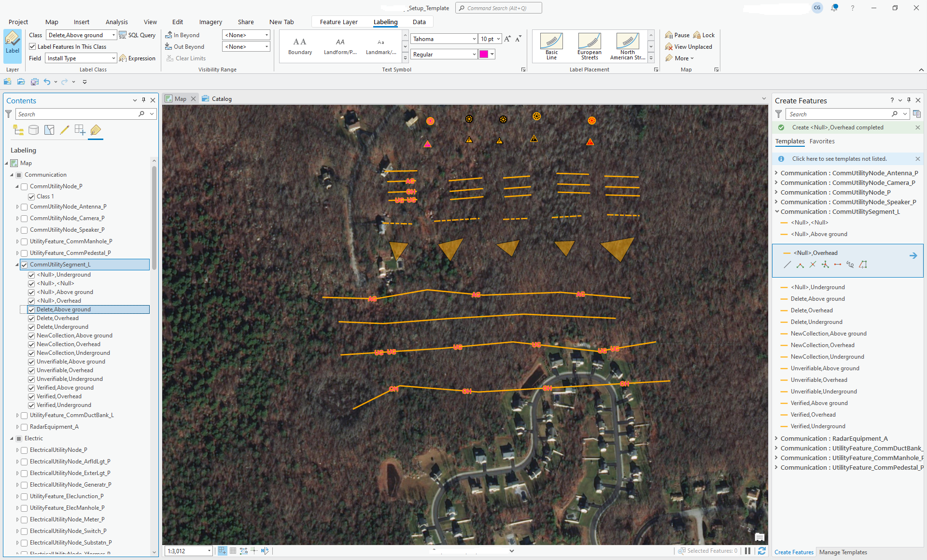
Task: Disable visibility of the CommUtilitySegment_L layer
Action: (x=24, y=265)
